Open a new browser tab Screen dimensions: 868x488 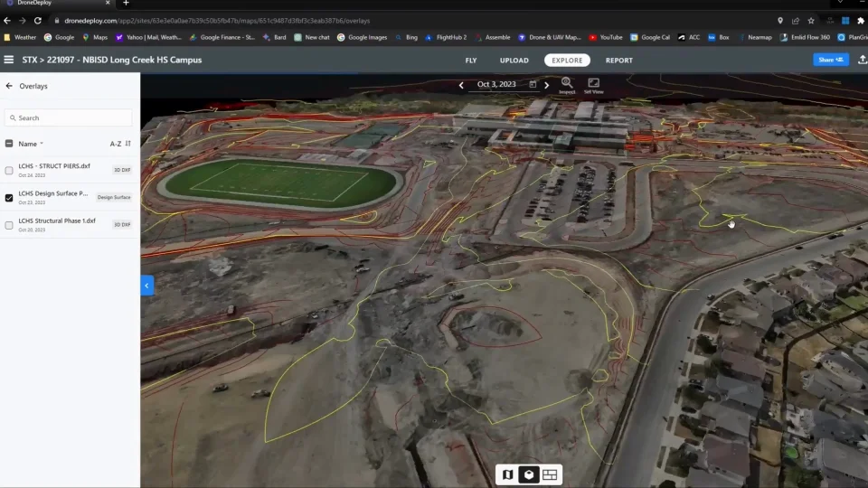click(126, 4)
